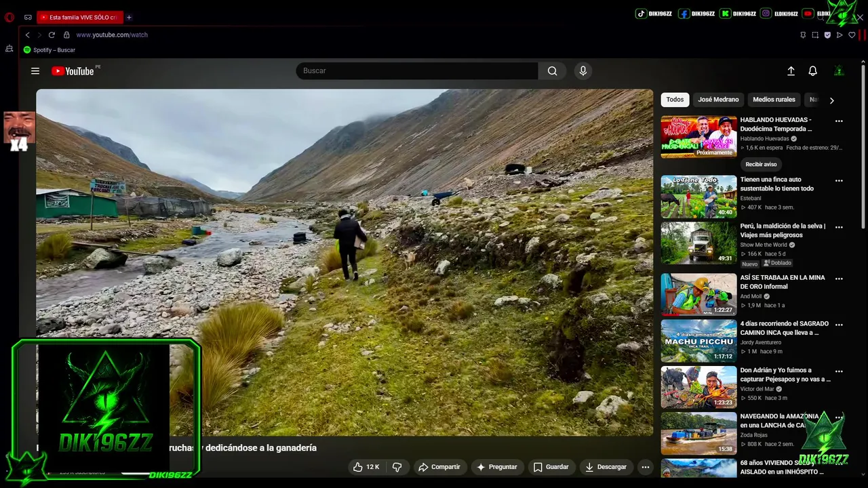The height and width of the screenshot is (488, 868).
Task: Click channel name Jordy Aventurero
Action: pos(761,342)
